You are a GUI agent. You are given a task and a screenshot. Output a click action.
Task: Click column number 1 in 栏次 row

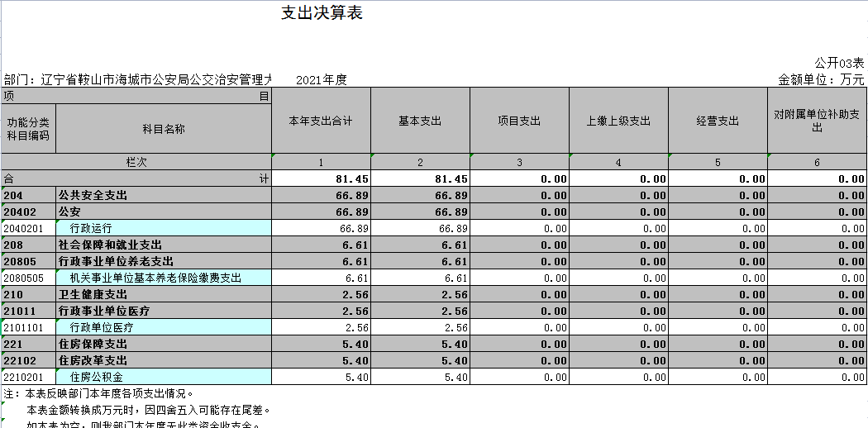(321, 162)
